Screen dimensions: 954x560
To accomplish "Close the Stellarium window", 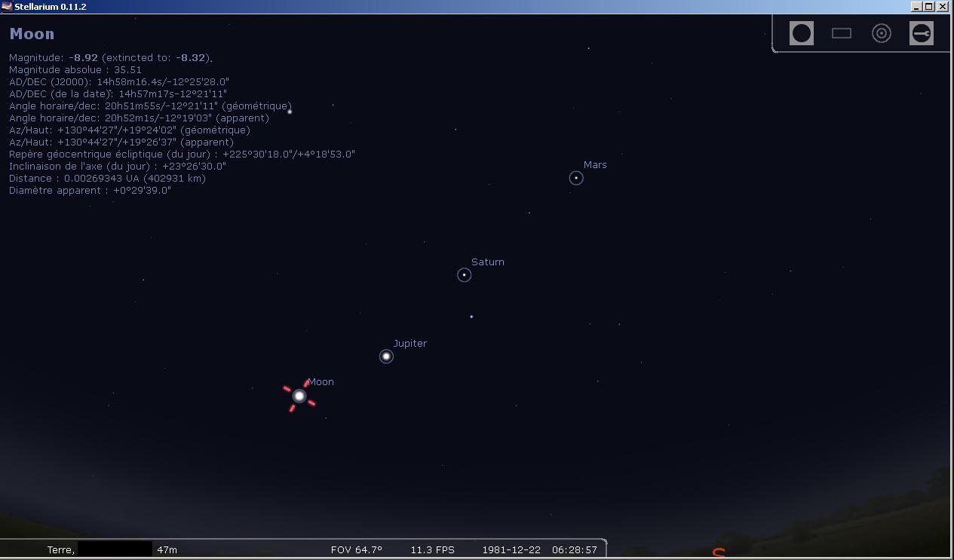I will tap(943, 7).
